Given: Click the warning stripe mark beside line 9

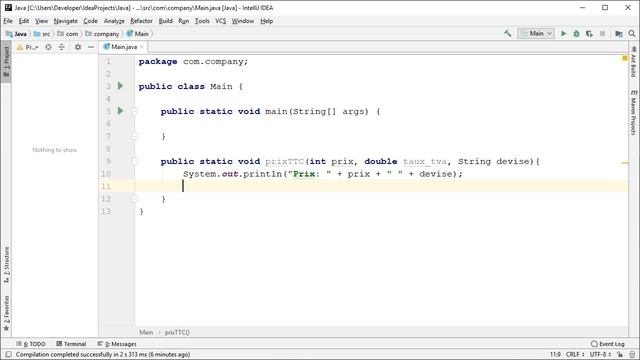Looking at the screenshot, I should click(x=624, y=163).
